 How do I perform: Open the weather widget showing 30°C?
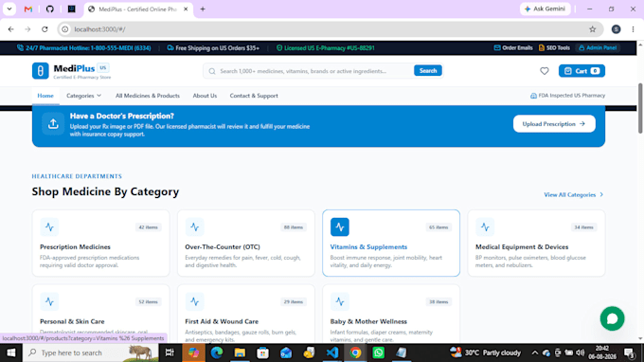tap(485, 353)
